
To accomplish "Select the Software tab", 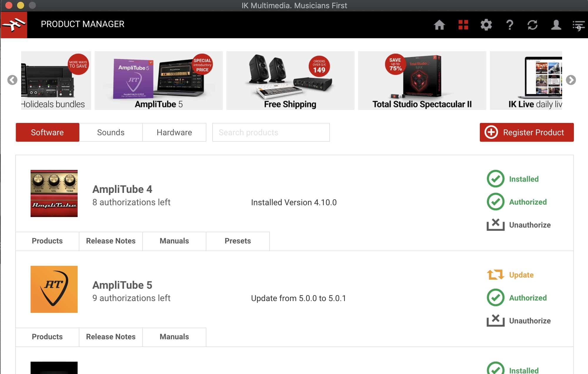I will tap(47, 132).
